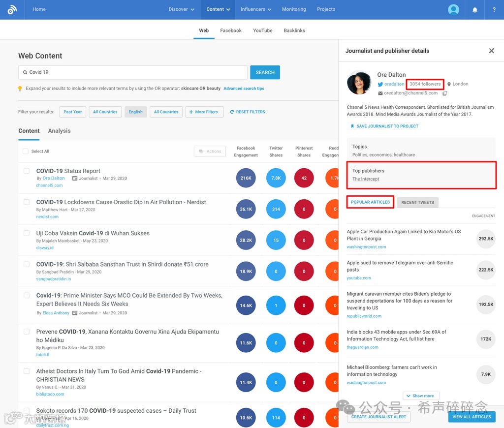Switch to the Facebook tab
This screenshot has height=428, width=504.
coord(230,31)
